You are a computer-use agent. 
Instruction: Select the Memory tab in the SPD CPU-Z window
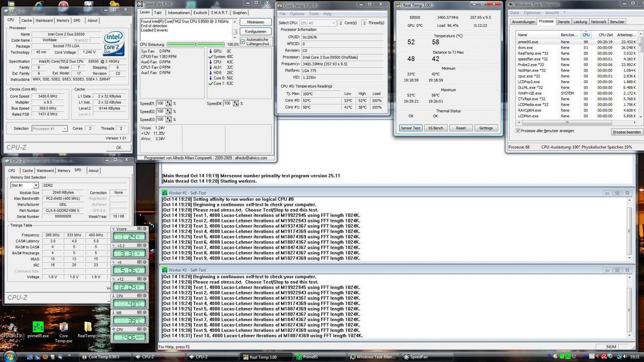click(x=64, y=171)
